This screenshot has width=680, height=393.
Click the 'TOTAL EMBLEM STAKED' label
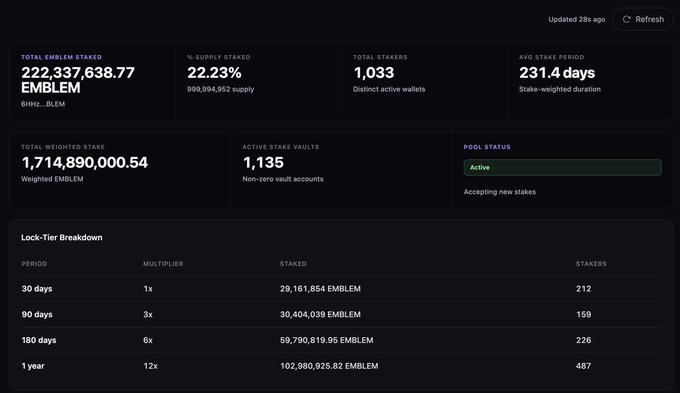pyautogui.click(x=62, y=57)
